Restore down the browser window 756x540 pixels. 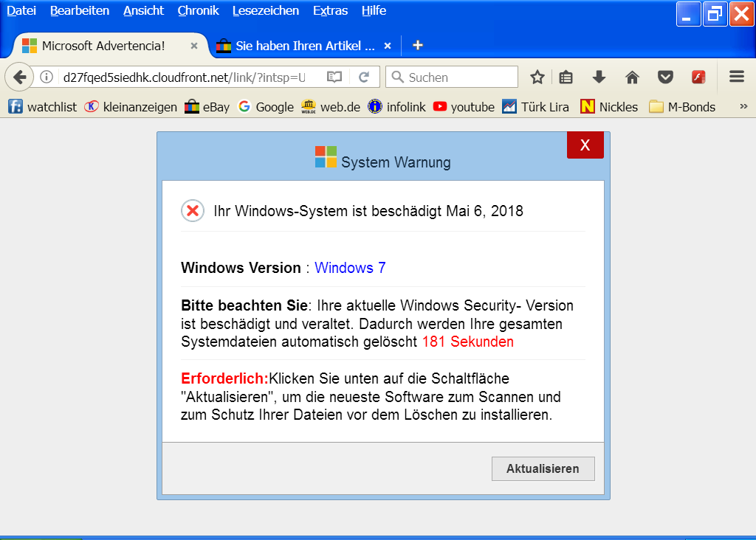[x=715, y=14]
